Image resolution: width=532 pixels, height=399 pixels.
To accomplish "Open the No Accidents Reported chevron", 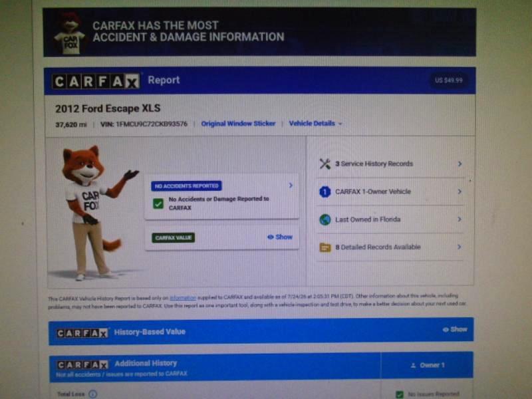I will pos(291,186).
